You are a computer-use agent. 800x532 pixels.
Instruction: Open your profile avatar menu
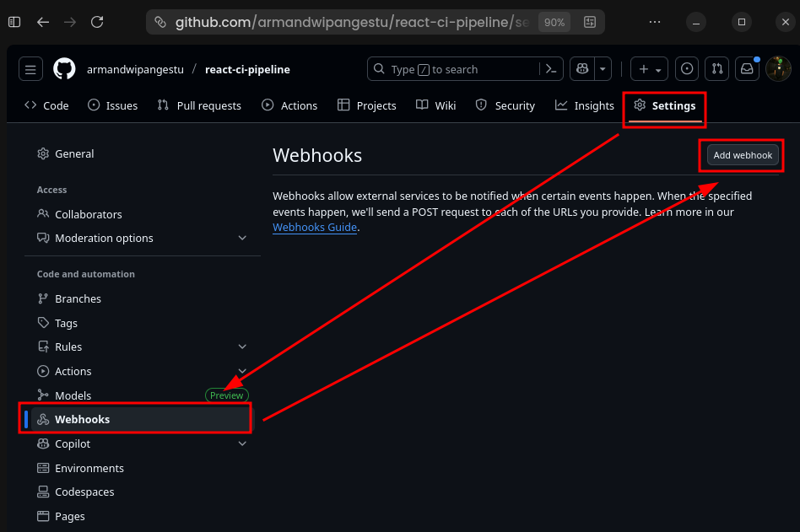(x=777, y=68)
